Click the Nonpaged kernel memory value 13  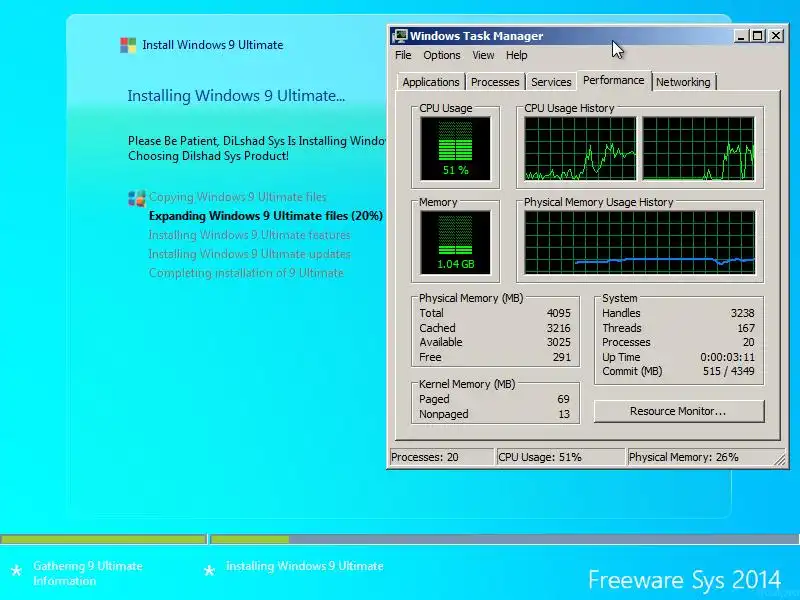tap(564, 414)
